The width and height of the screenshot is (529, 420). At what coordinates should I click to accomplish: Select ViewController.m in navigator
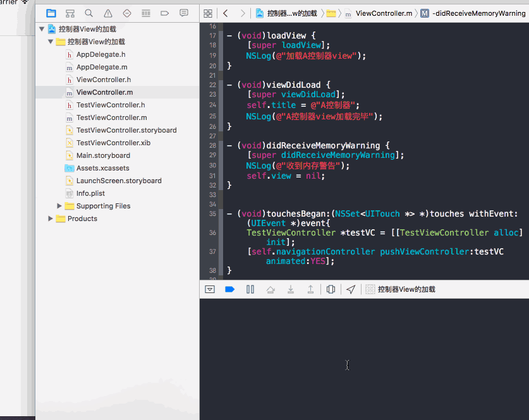click(x=104, y=92)
